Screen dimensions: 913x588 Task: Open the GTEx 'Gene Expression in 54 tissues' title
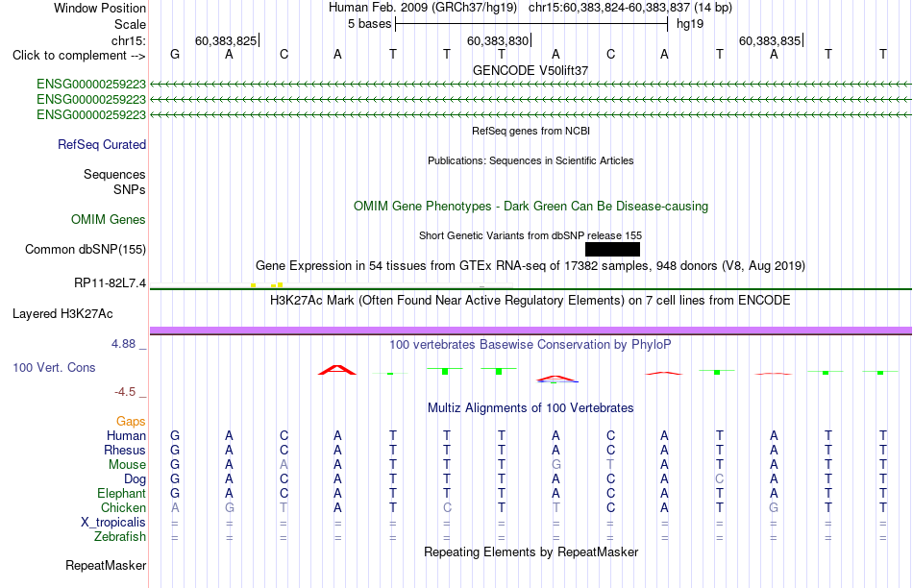(x=531, y=265)
